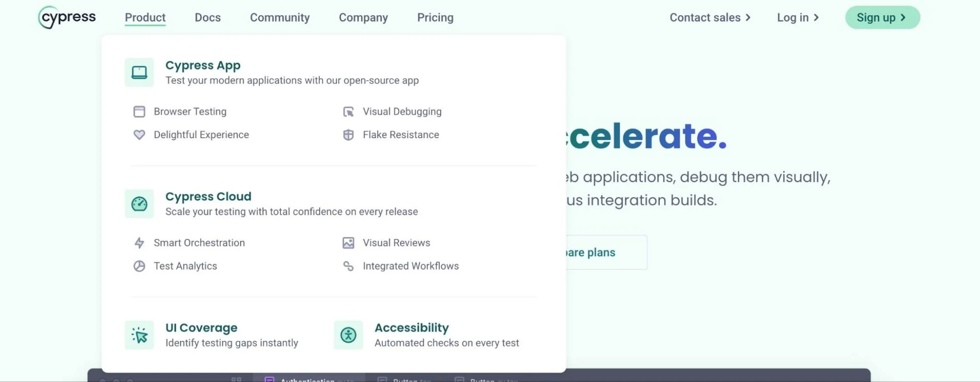This screenshot has width=980, height=382.
Task: Click the Cypress Cloud gauge icon
Action: pos(139,204)
